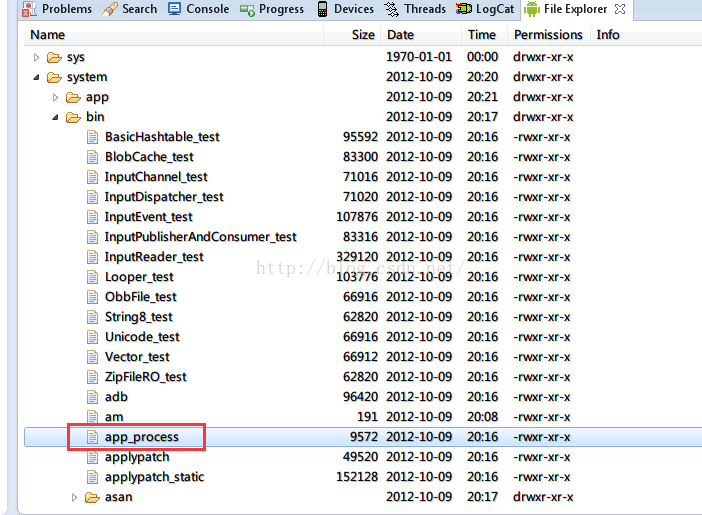The width and height of the screenshot is (702, 515).
Task: Click the InputChannel_test file icon
Action: [92, 177]
